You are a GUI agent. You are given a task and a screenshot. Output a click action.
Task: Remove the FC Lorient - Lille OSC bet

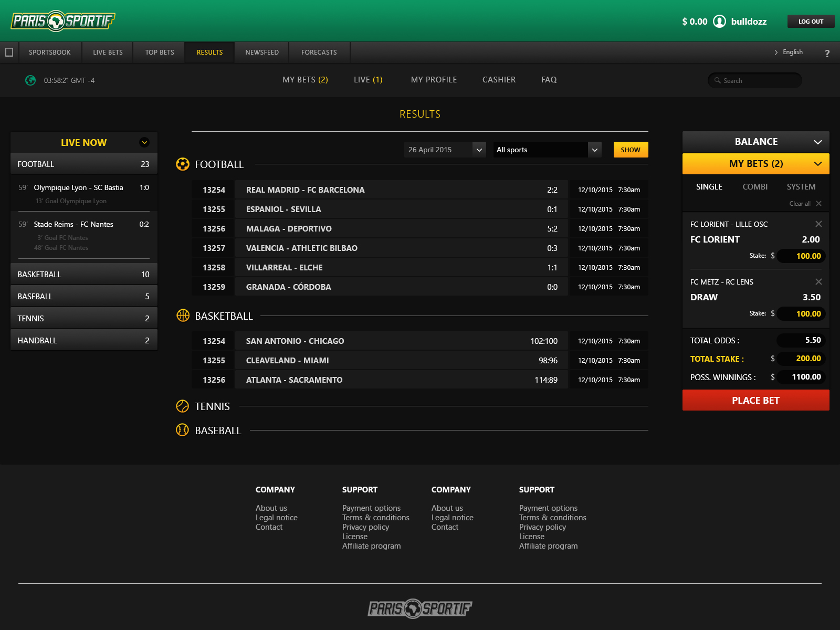pos(818,224)
